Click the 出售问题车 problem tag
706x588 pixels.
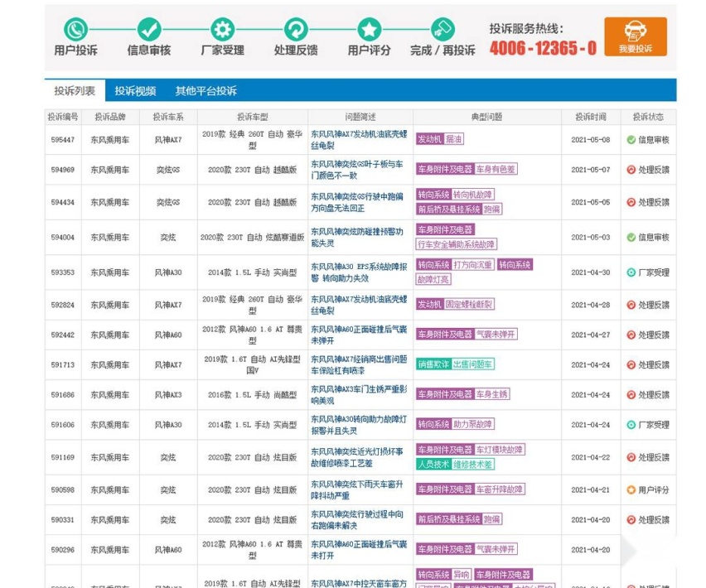pos(473,364)
